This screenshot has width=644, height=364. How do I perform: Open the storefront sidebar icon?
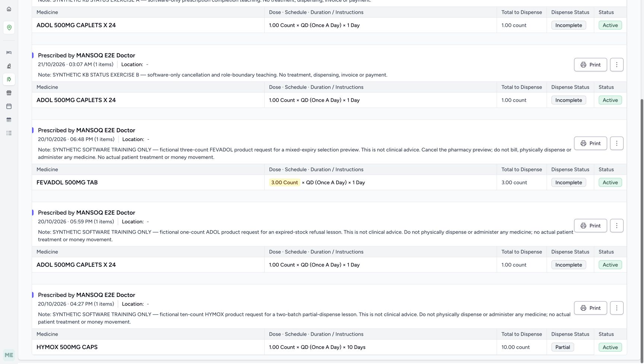(x=9, y=93)
